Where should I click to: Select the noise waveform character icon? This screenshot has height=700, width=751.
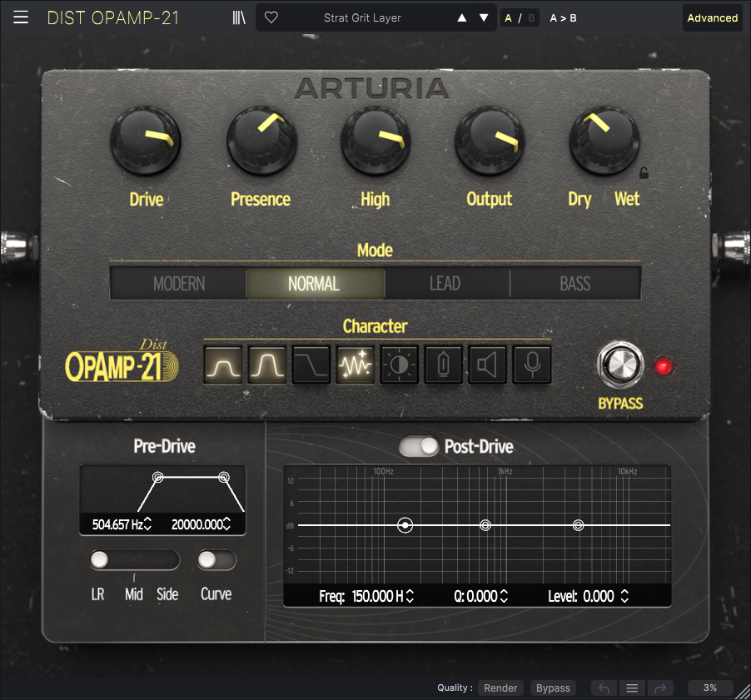(356, 365)
